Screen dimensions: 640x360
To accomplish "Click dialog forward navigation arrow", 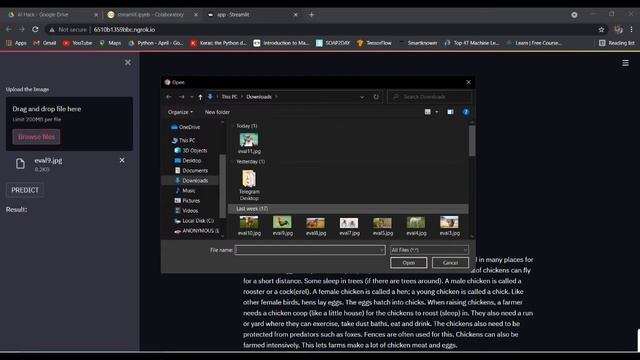I will click(182, 97).
